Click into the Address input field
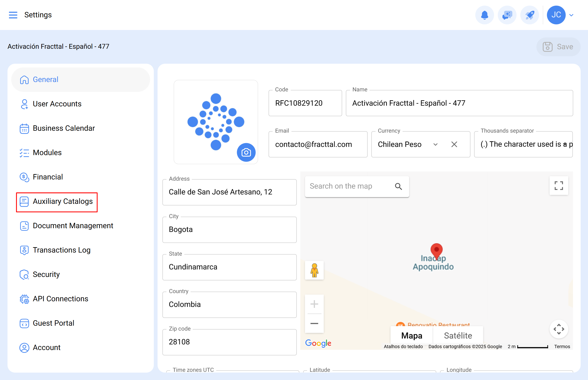This screenshot has width=588, height=380. tap(229, 192)
